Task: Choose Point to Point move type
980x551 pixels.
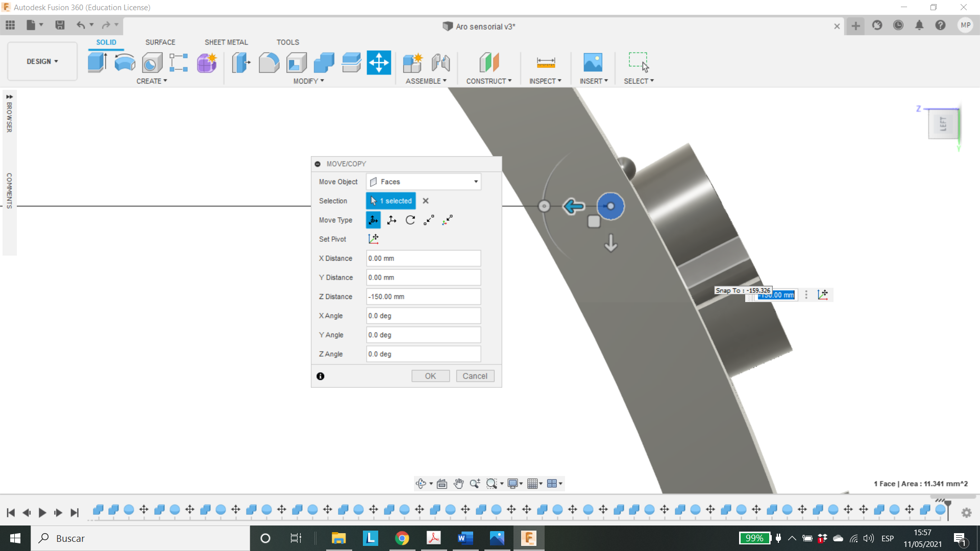Action: pyautogui.click(x=429, y=220)
